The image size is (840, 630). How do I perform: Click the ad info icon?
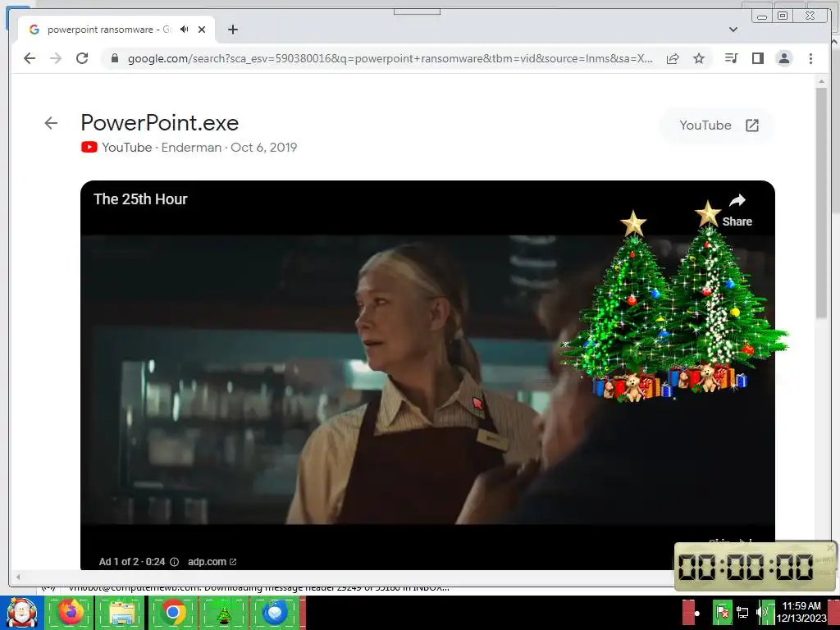pyautogui.click(x=174, y=562)
